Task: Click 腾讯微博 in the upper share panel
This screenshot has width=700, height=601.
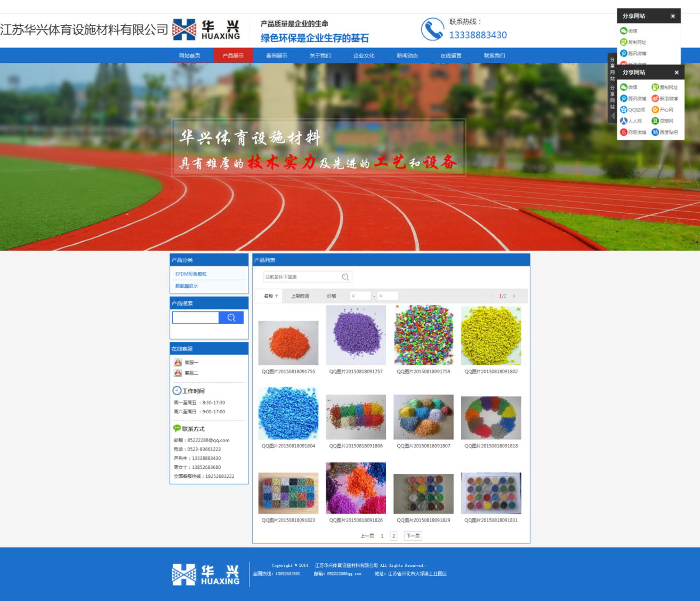Action: pos(633,53)
